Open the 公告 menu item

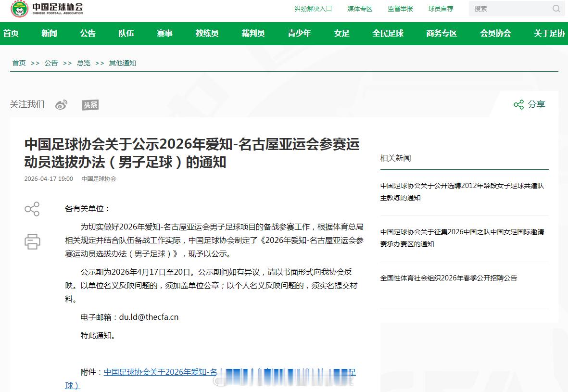click(88, 34)
